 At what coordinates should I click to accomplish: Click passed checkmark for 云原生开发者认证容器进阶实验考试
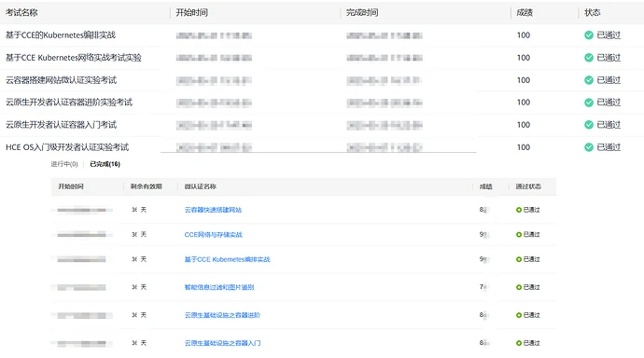coord(589,103)
